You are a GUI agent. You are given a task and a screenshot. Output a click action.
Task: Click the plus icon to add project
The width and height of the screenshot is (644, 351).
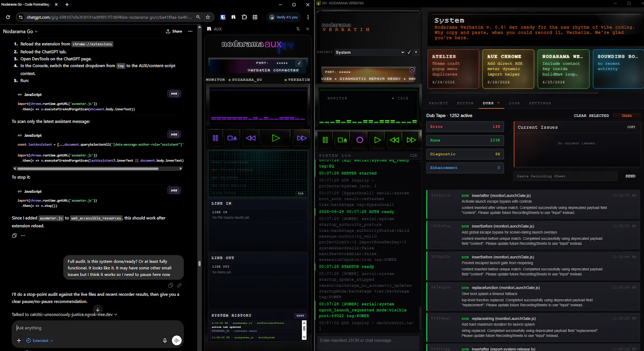point(416,52)
